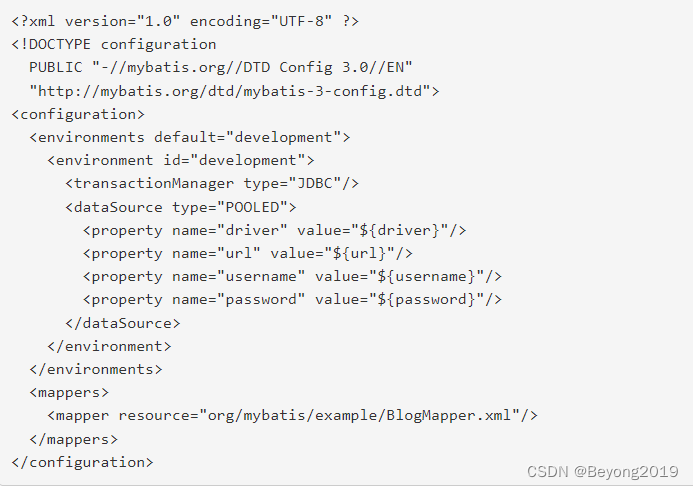This screenshot has height=490, width=693.
Task: Click the DOCTYPE configuration text
Action: 114,44
